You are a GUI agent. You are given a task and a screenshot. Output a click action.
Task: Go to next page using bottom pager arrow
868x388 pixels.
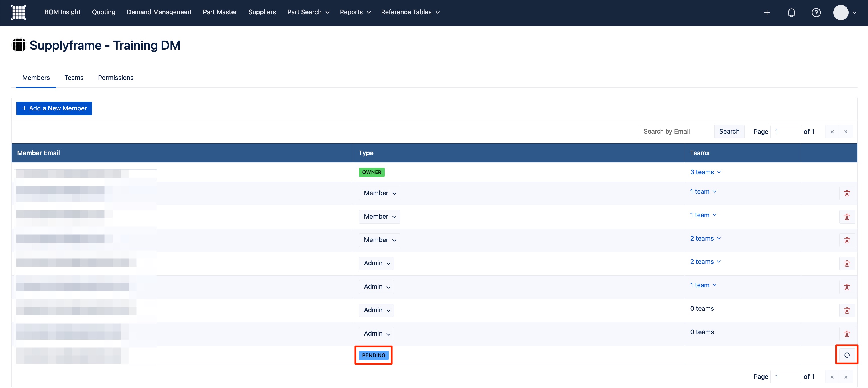(846, 377)
